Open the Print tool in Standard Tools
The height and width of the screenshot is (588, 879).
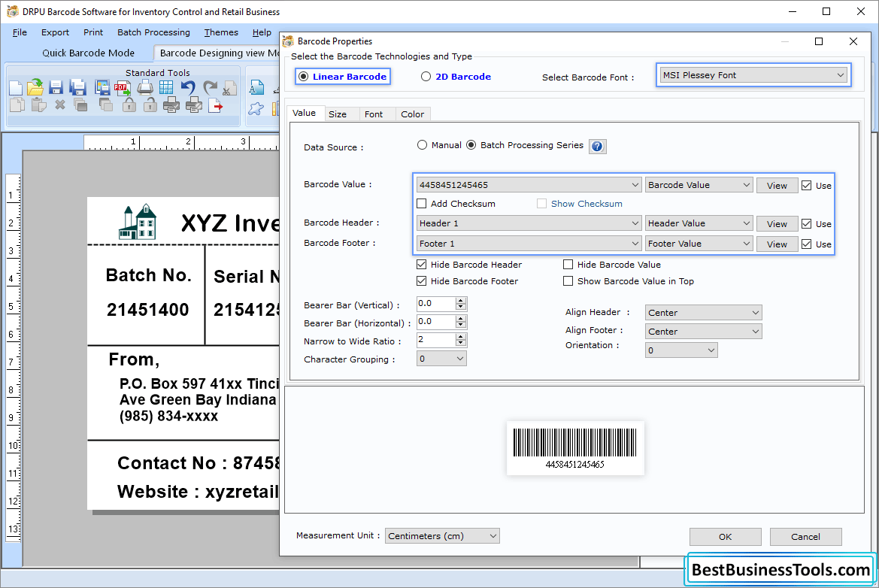tap(144, 86)
